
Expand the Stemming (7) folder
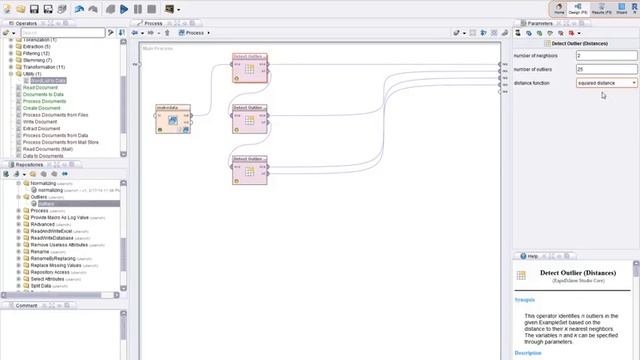click(11, 60)
